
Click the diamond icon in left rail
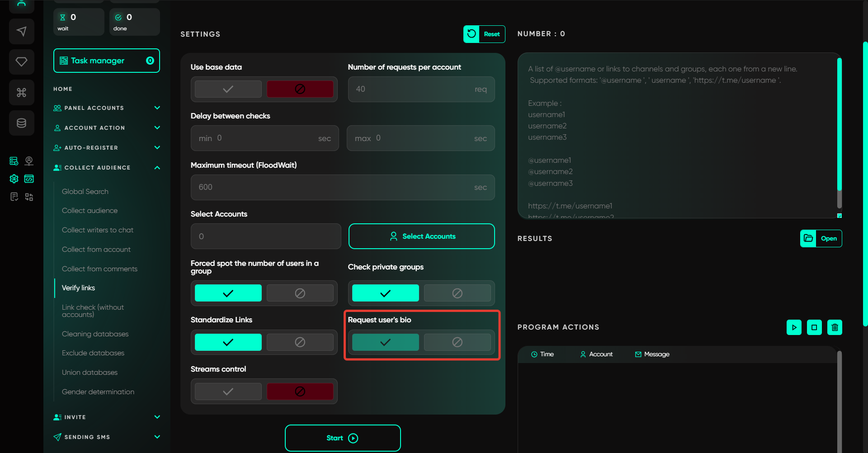21,62
